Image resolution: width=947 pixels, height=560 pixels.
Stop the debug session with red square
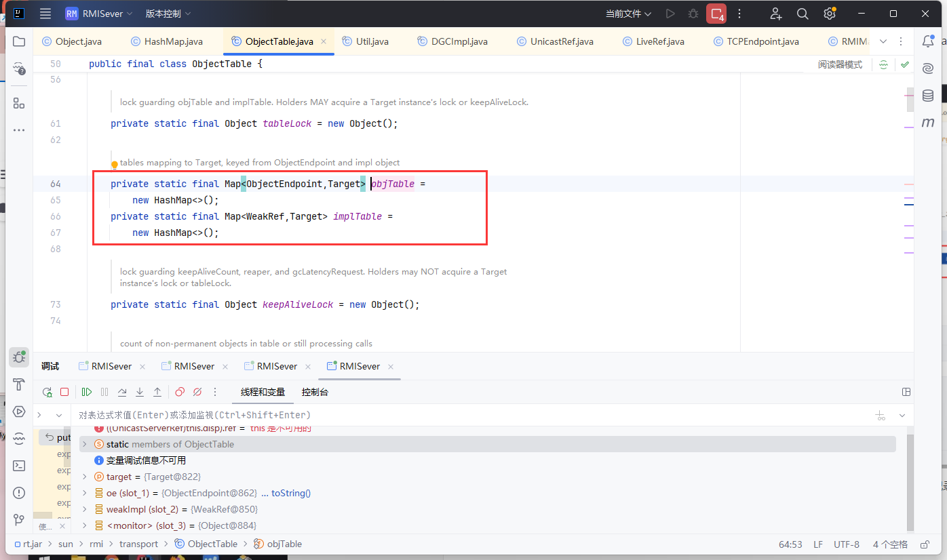click(x=64, y=392)
